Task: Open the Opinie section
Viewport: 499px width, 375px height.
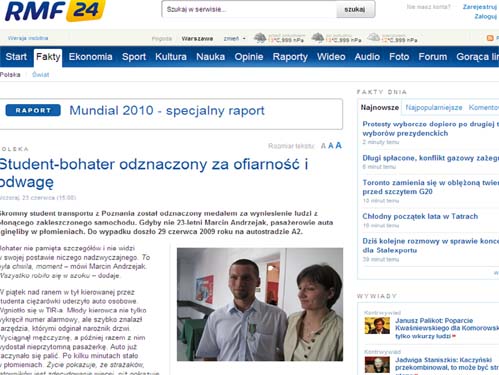Action: point(249,57)
